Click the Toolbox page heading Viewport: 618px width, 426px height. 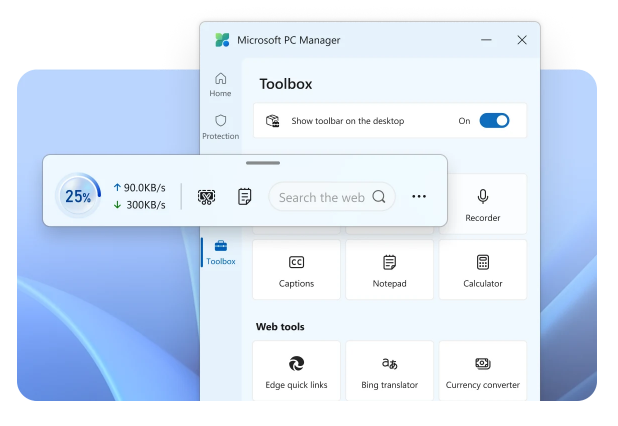[286, 84]
